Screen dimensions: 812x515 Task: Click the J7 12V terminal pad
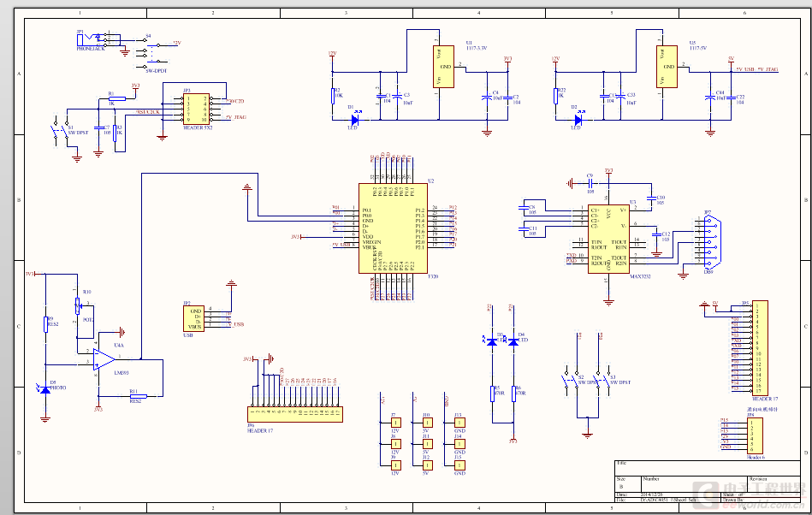tap(396, 423)
